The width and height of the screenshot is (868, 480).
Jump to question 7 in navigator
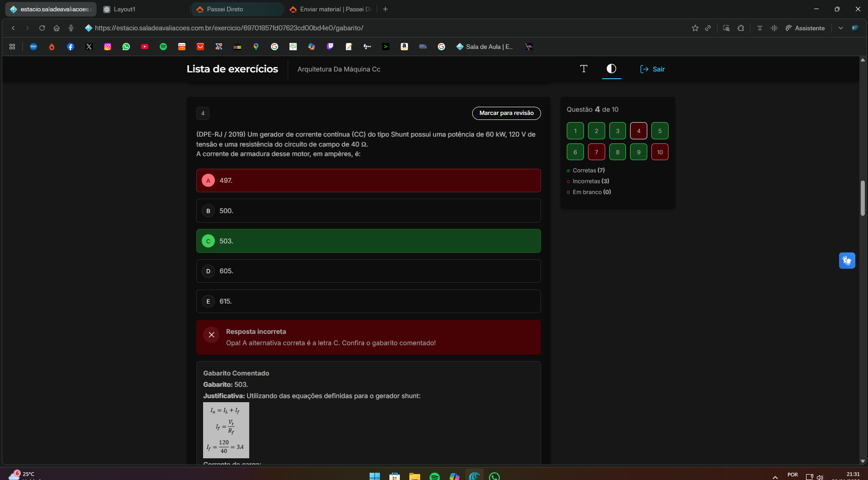[x=596, y=152]
